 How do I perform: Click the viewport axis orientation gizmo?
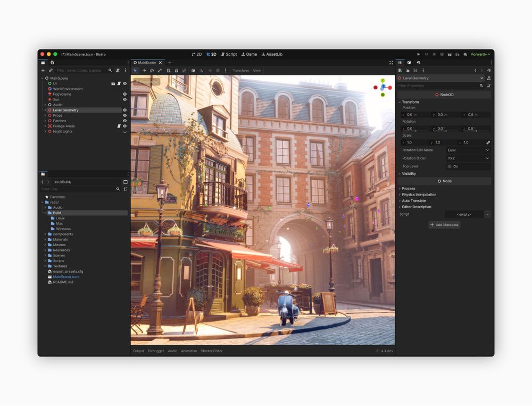pyautogui.click(x=383, y=88)
